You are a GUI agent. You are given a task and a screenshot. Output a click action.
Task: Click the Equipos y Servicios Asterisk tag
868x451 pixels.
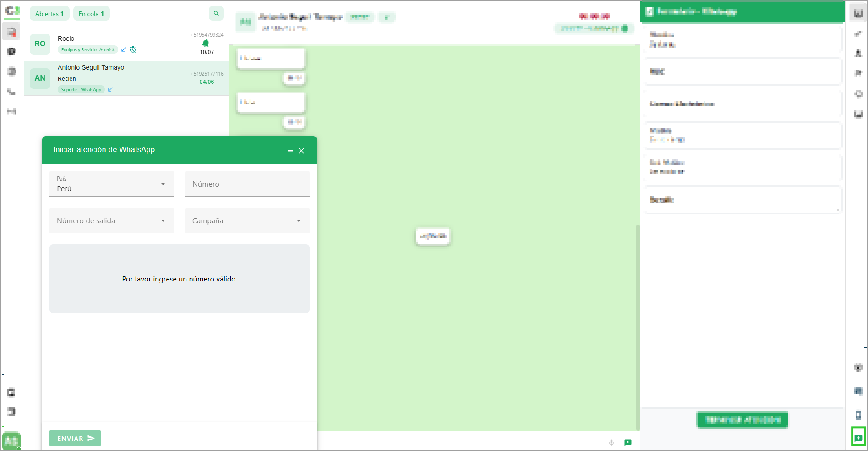[88, 50]
